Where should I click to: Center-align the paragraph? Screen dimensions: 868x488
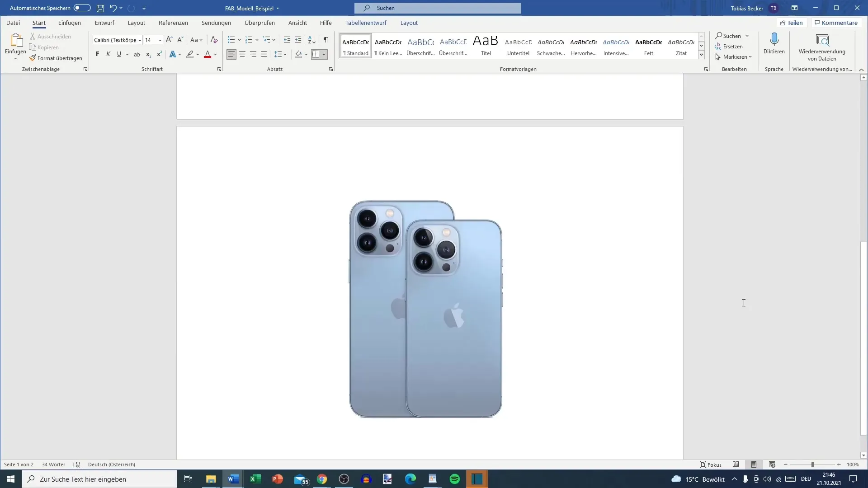[x=242, y=54]
